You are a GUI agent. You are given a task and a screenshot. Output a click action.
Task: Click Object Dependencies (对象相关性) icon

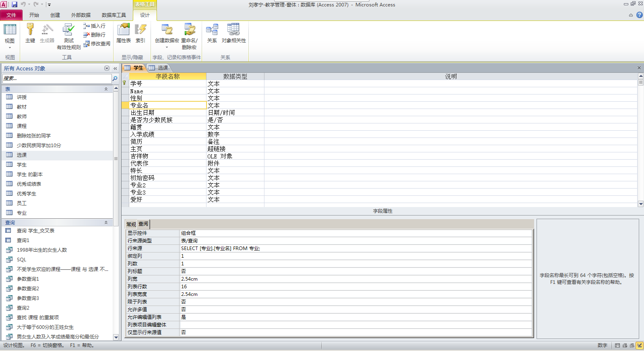click(x=233, y=33)
